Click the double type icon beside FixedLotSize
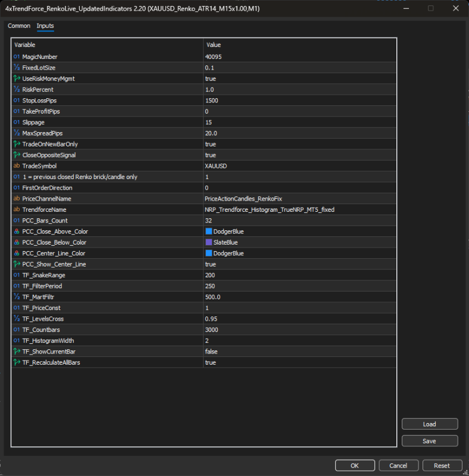 (17, 68)
